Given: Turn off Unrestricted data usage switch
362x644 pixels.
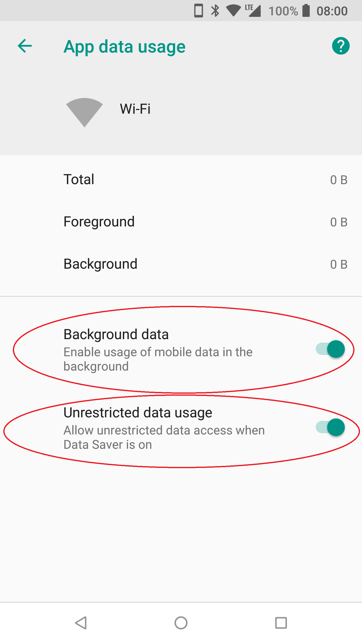Looking at the screenshot, I should (330, 427).
